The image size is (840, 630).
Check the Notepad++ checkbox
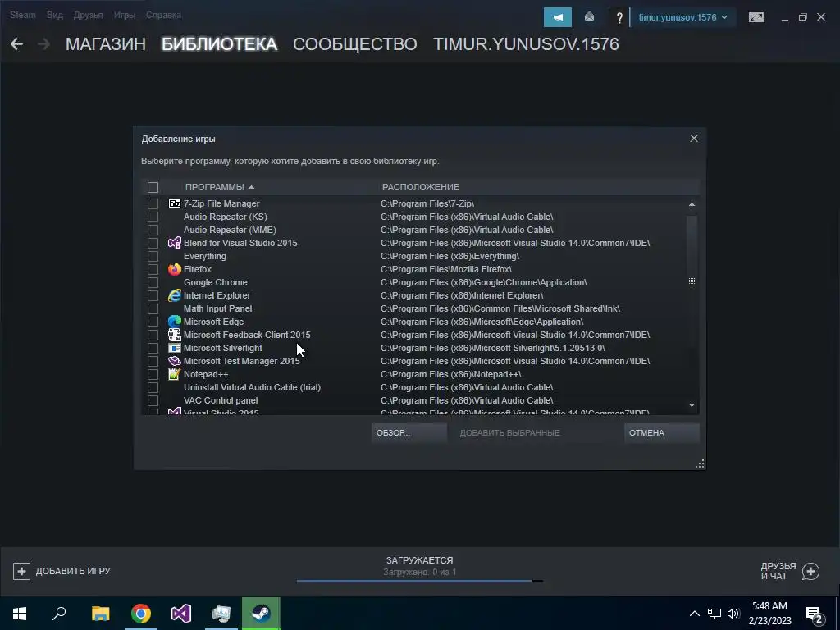tap(153, 374)
